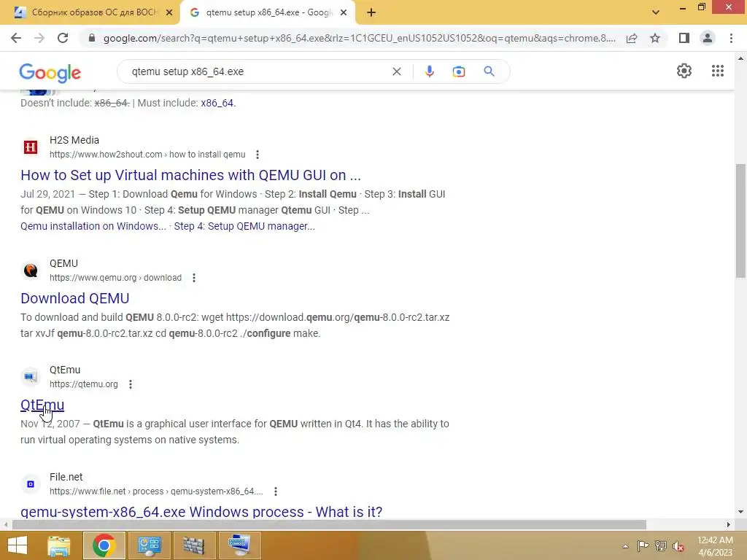The width and height of the screenshot is (747, 560).
Task: Open options for qtemu.org result
Action: (131, 384)
